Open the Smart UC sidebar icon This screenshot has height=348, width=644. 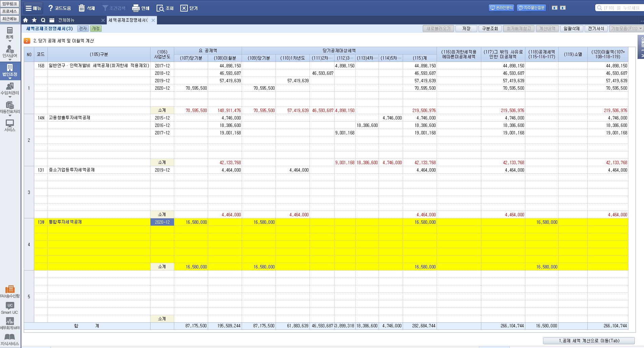click(x=10, y=305)
